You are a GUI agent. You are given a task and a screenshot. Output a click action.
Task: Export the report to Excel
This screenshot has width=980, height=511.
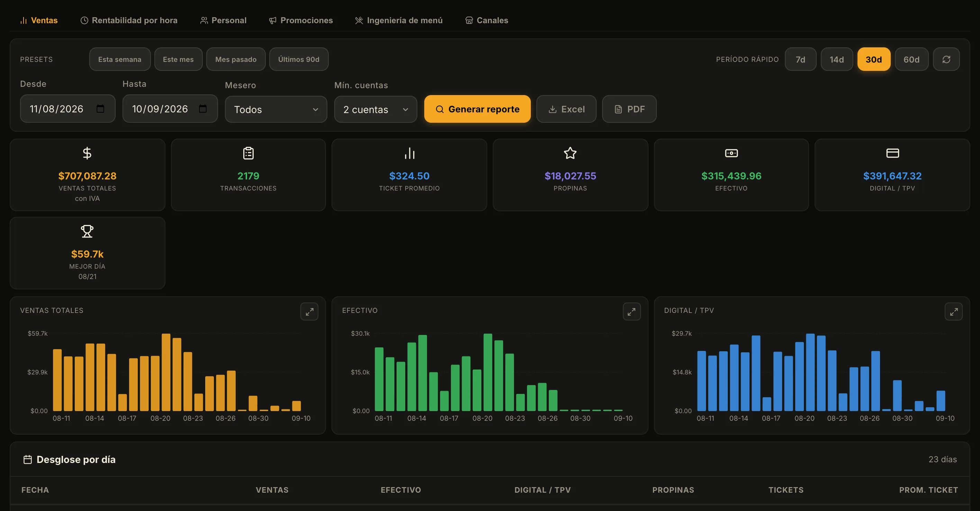(566, 109)
